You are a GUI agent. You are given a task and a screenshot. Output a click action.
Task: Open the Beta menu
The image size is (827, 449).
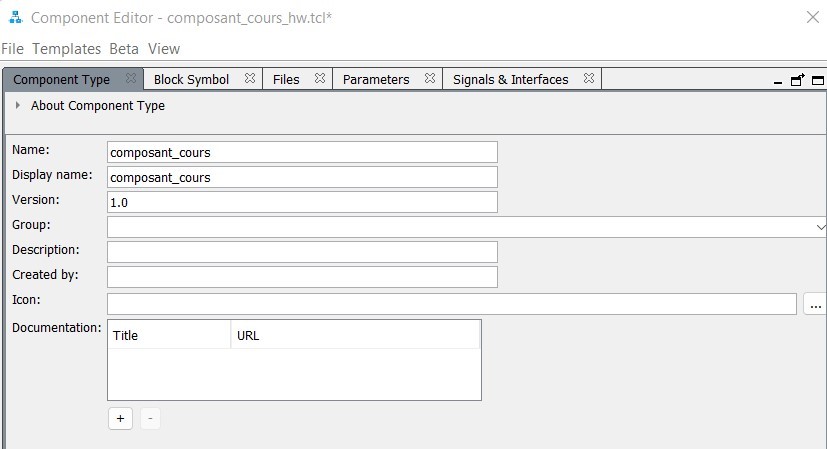(x=124, y=48)
